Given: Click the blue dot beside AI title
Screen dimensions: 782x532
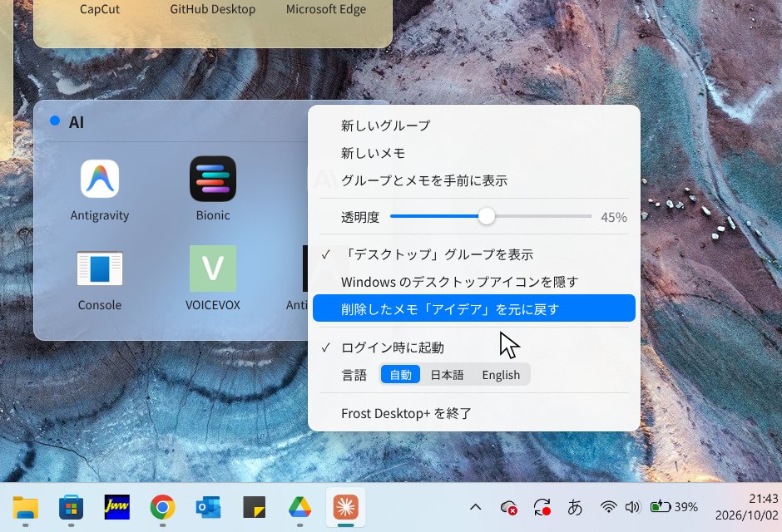Looking at the screenshot, I should pos(55,121).
